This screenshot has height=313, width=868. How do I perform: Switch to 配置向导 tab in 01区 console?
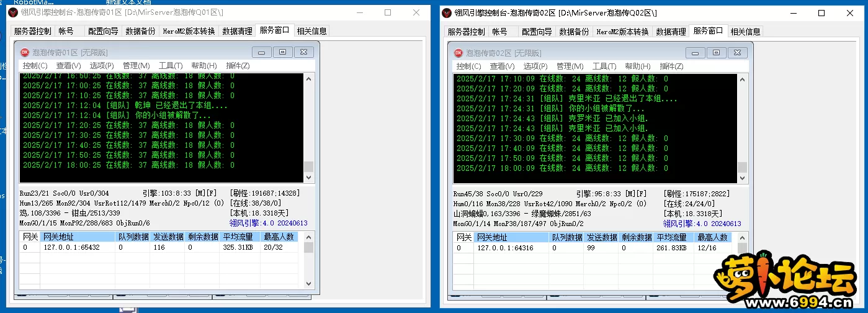103,32
